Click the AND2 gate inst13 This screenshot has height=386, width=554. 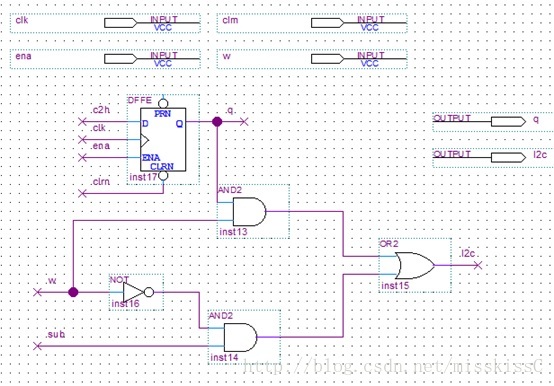pyautogui.click(x=249, y=212)
